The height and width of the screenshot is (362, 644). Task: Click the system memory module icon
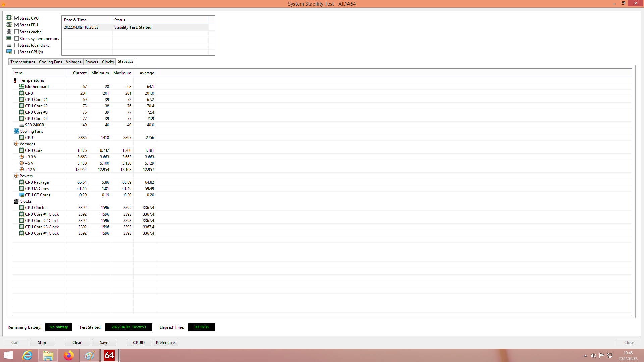(x=9, y=38)
